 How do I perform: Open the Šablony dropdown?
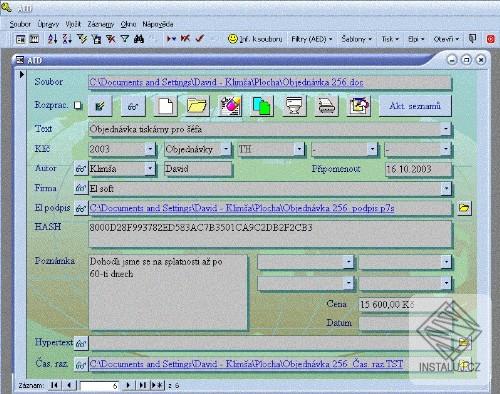click(x=356, y=39)
